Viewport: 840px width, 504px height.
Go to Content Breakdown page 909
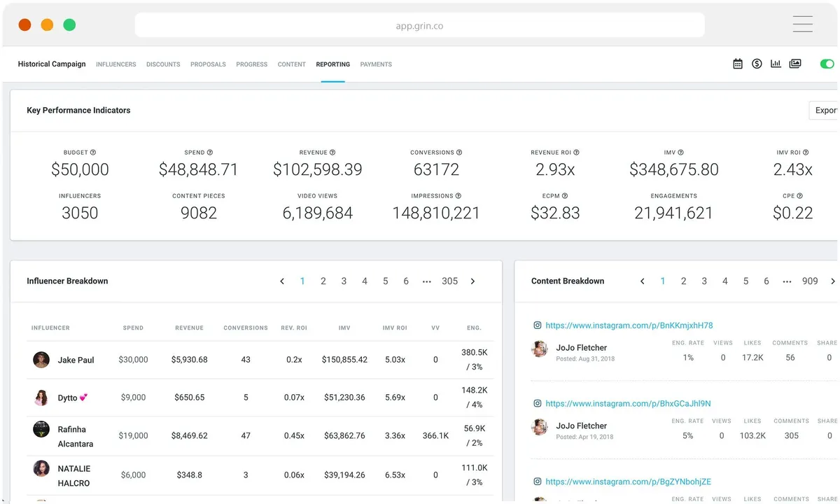[810, 281]
